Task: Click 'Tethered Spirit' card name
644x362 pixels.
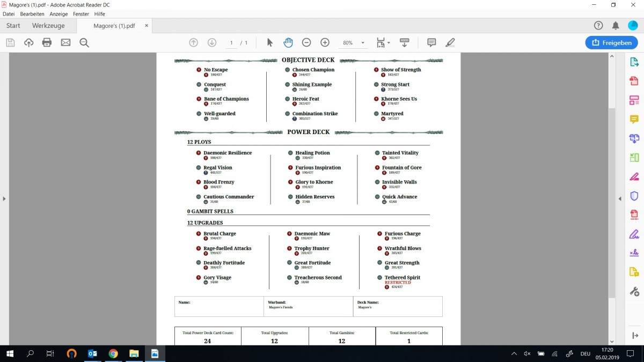Action: click(x=402, y=278)
